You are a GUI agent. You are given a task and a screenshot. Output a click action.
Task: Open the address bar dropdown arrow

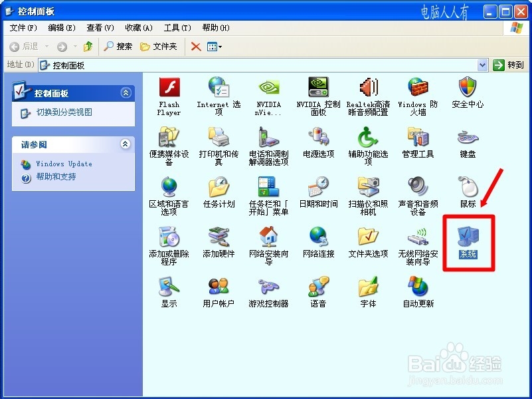coord(484,65)
